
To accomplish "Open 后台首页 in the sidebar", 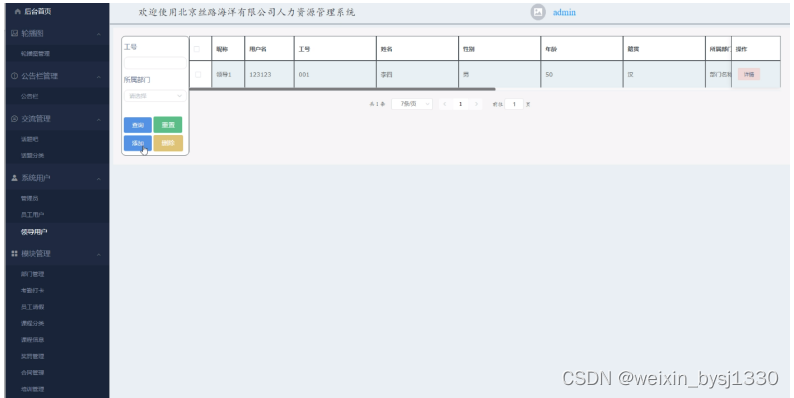I will 37,11.
